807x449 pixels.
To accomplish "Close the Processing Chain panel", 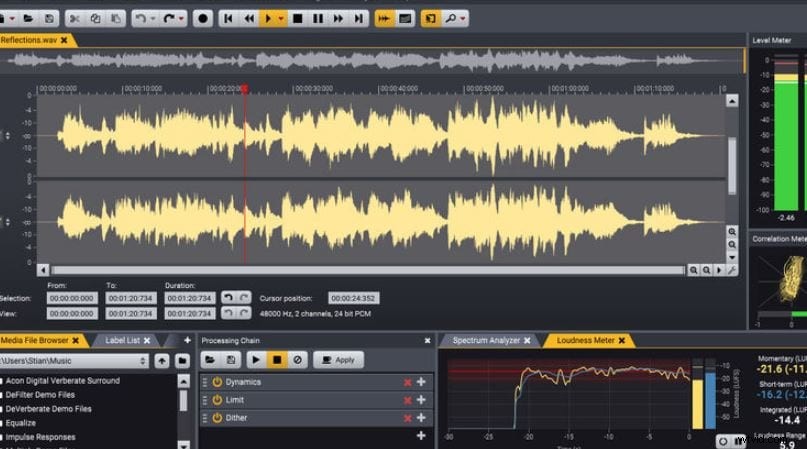I will pyautogui.click(x=427, y=341).
